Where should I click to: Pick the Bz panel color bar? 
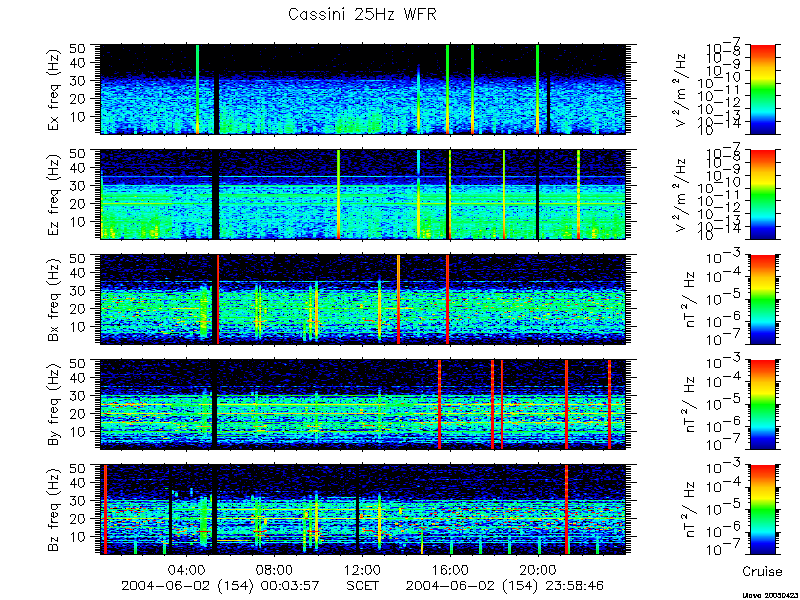click(762, 510)
